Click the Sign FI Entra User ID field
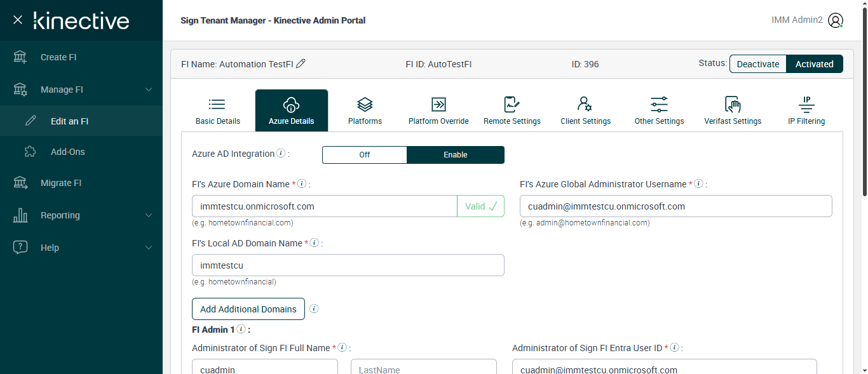Screen dimensions: 868x374 pyautogui.click(x=665, y=366)
